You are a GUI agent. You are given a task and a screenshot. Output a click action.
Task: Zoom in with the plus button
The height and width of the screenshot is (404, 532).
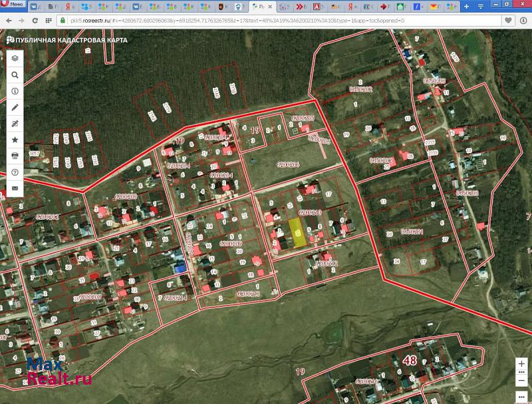click(x=521, y=363)
